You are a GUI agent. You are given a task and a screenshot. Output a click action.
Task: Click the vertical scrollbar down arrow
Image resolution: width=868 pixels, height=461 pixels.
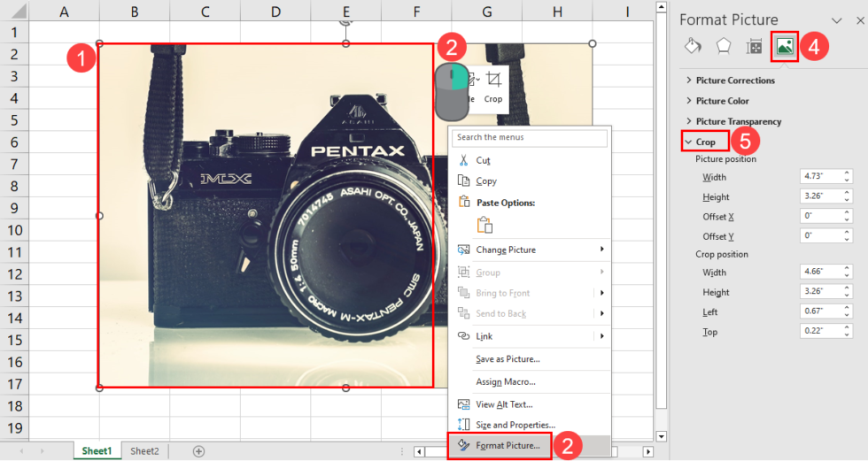pyautogui.click(x=662, y=436)
